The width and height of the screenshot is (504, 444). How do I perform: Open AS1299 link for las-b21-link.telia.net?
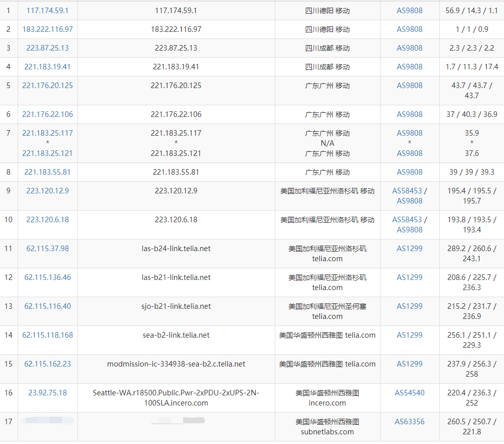tap(409, 277)
